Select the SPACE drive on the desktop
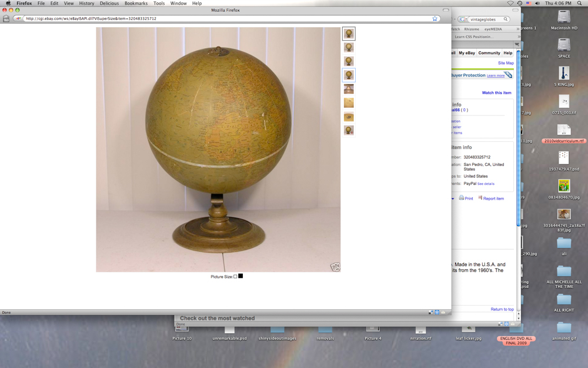Screen dimensions: 588x368 pyautogui.click(x=564, y=45)
